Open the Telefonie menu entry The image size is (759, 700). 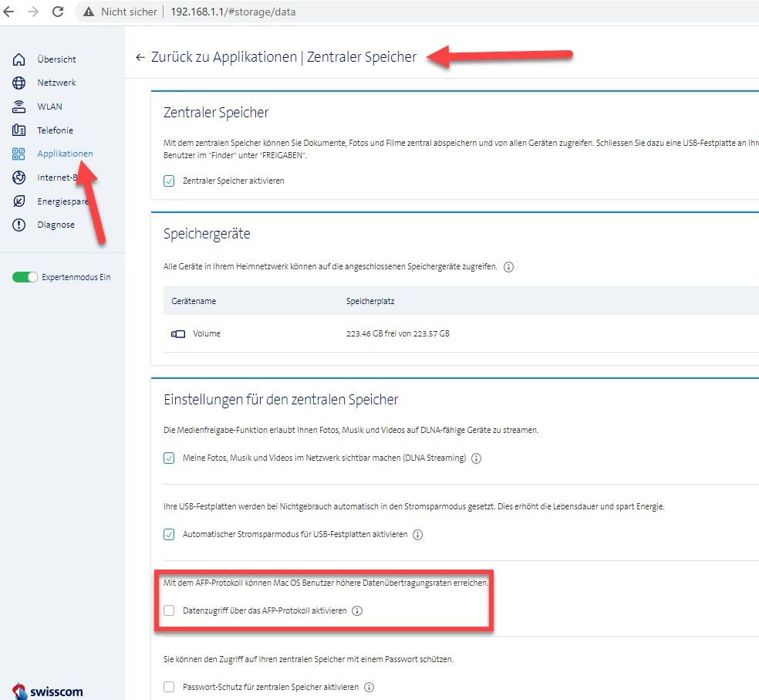tap(55, 130)
